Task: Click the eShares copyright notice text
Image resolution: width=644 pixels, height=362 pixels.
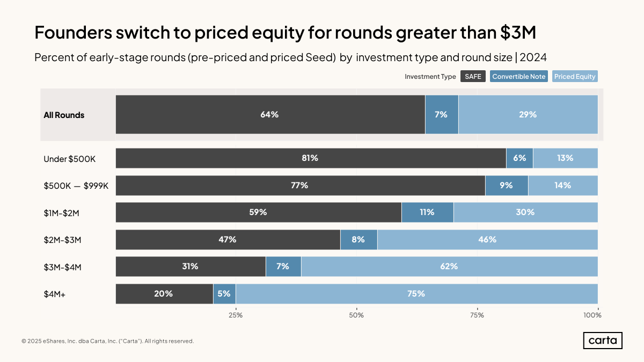Action: [x=107, y=341]
